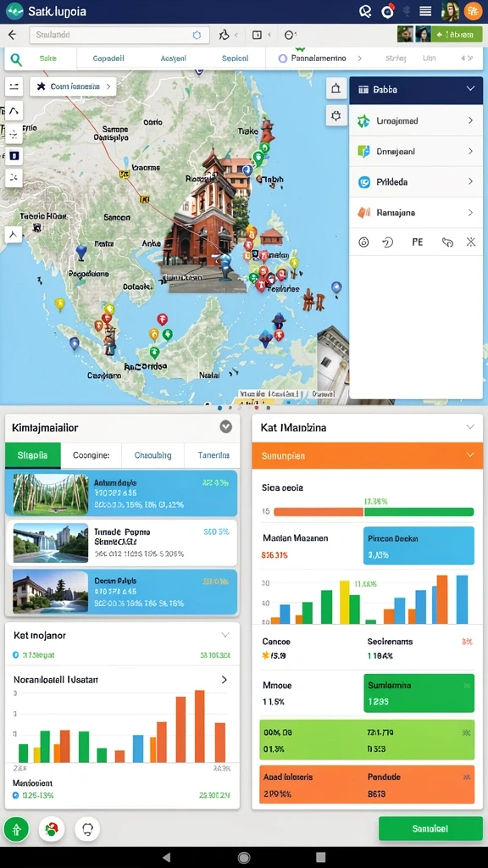The height and width of the screenshot is (868, 488).
Task: Tap Android home navigation button
Action: [x=243, y=857]
